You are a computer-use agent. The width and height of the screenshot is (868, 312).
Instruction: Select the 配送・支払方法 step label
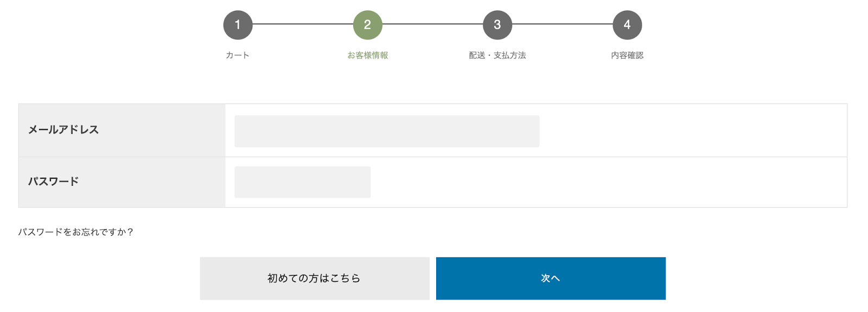coord(497,55)
